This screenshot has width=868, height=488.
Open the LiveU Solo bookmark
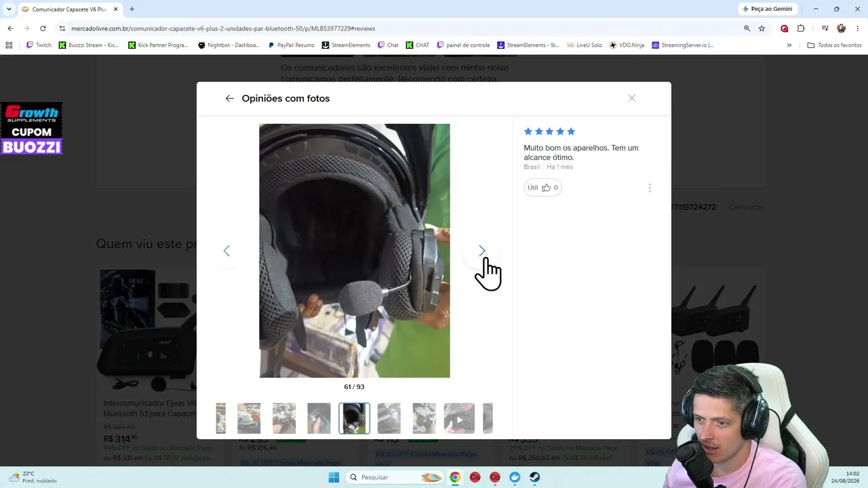[x=585, y=45]
